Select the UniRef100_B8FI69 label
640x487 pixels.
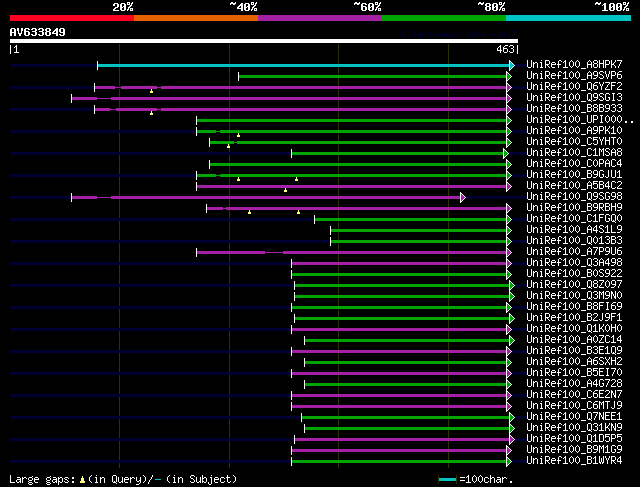(x=574, y=307)
